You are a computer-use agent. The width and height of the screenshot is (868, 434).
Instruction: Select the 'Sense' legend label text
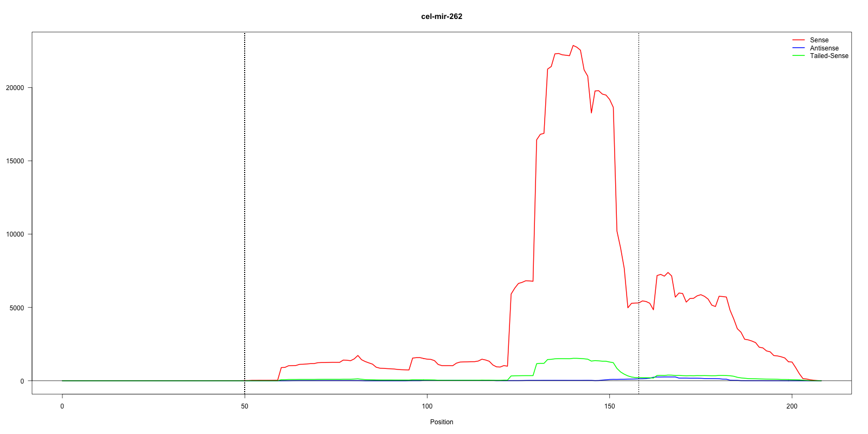click(819, 40)
